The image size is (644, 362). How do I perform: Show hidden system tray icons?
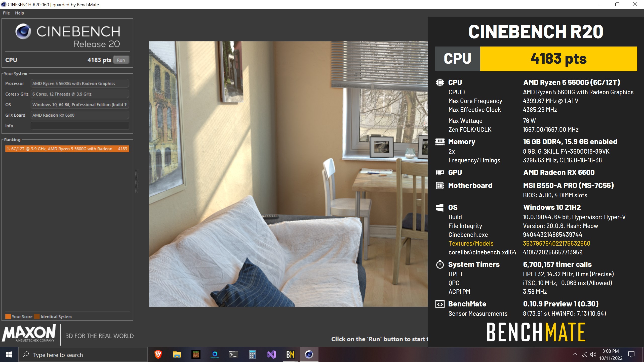coord(575,355)
